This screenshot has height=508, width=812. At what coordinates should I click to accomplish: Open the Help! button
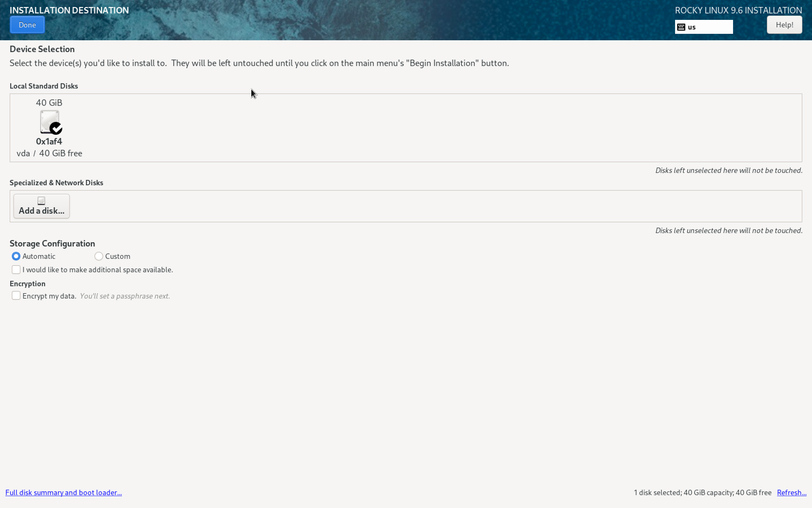tap(784, 25)
